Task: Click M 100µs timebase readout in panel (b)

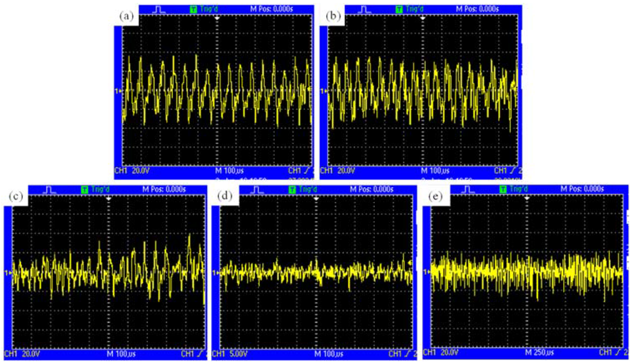Action: [x=435, y=171]
